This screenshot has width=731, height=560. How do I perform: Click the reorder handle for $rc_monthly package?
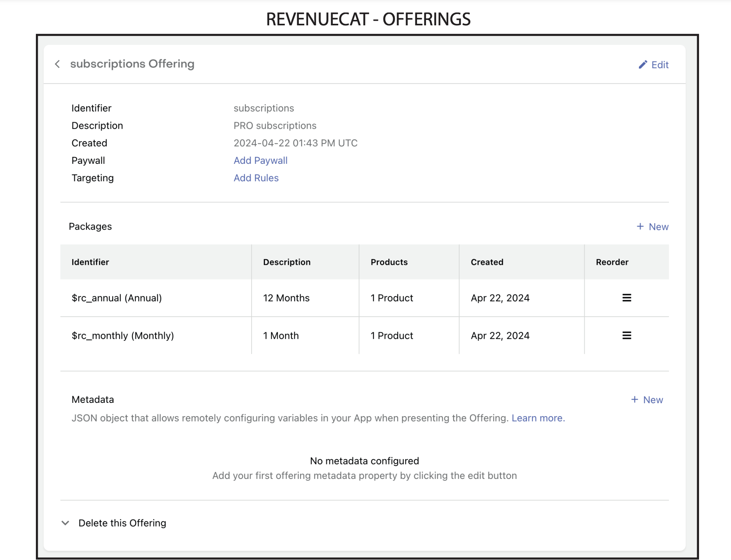pos(626,335)
